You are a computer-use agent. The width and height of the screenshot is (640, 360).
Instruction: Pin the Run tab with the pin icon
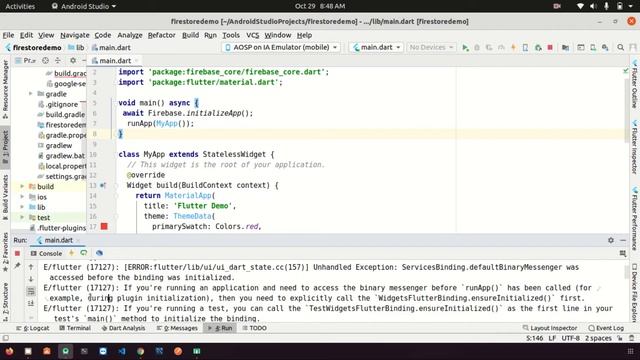coord(17,266)
